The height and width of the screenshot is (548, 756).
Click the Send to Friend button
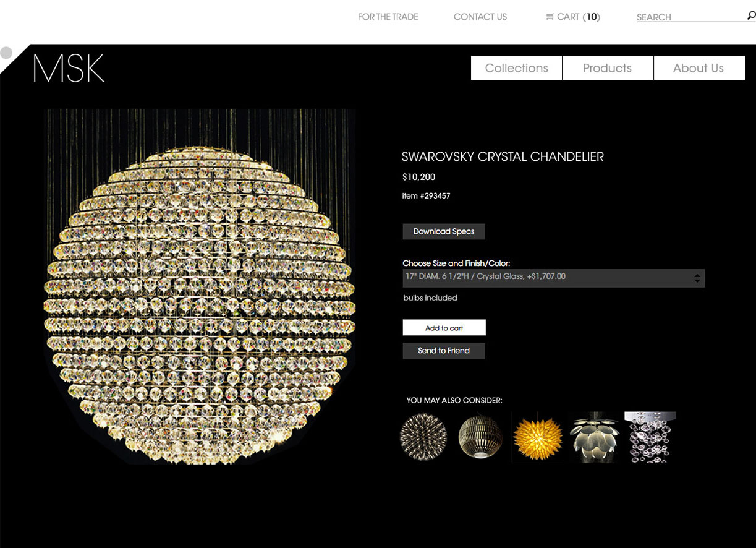point(444,351)
